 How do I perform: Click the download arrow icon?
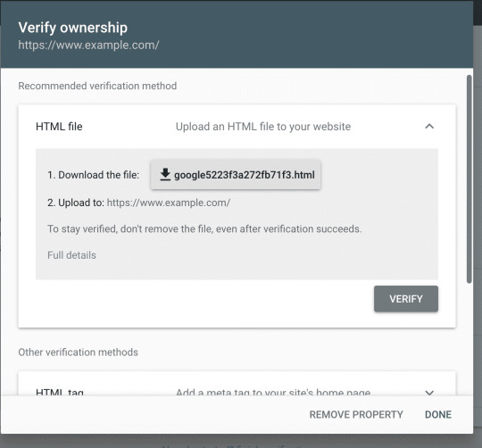(x=165, y=175)
